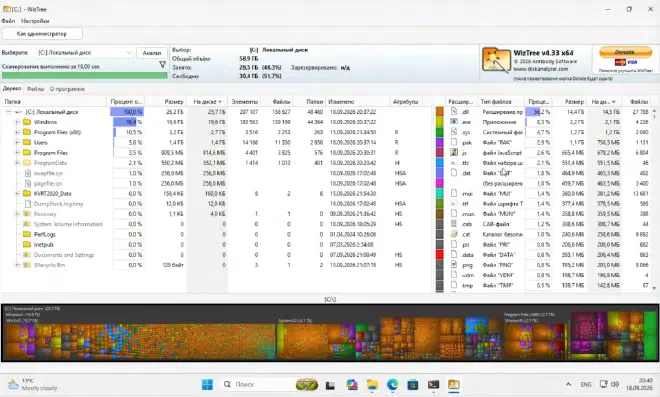Expand the ProgramData folder node
Viewport: 660px width, 397px height.
click(x=17, y=163)
